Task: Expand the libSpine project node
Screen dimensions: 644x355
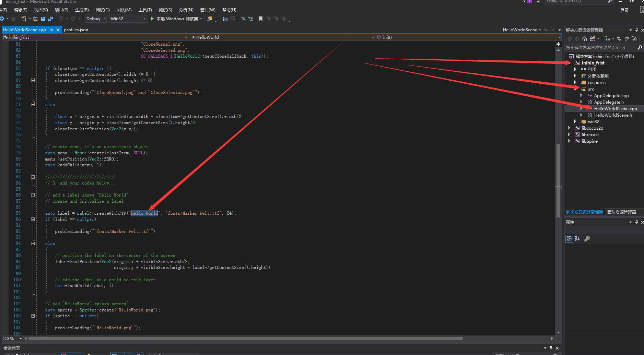Action: coord(569,141)
